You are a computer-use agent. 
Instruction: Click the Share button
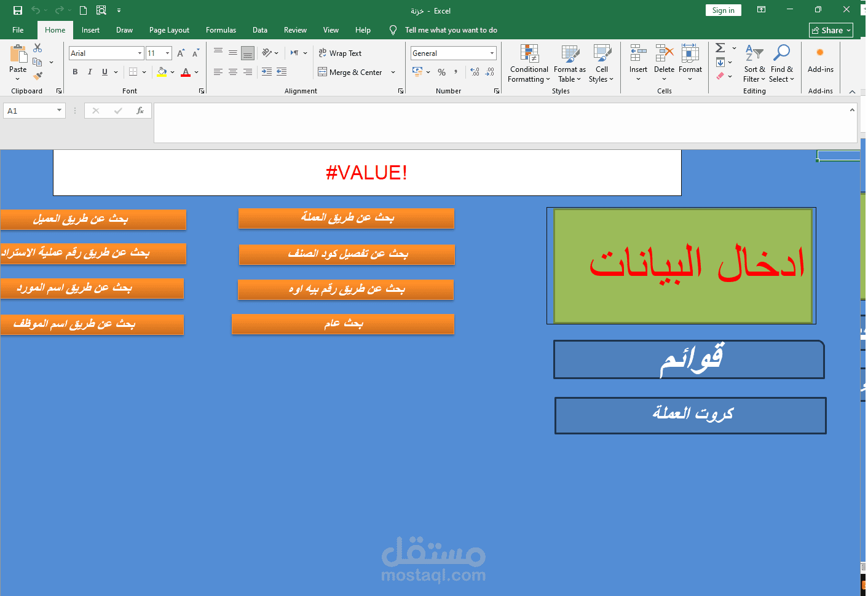[x=831, y=30]
